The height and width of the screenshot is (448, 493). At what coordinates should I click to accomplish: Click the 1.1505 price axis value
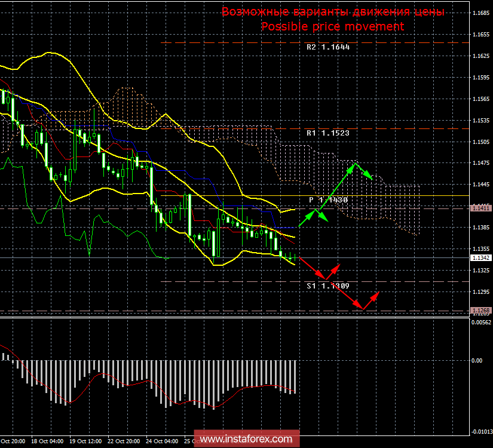pyautogui.click(x=481, y=142)
